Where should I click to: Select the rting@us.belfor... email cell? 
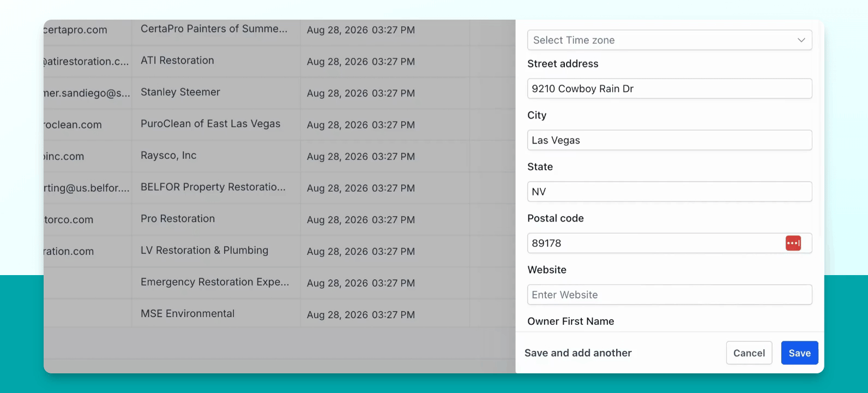point(87,188)
